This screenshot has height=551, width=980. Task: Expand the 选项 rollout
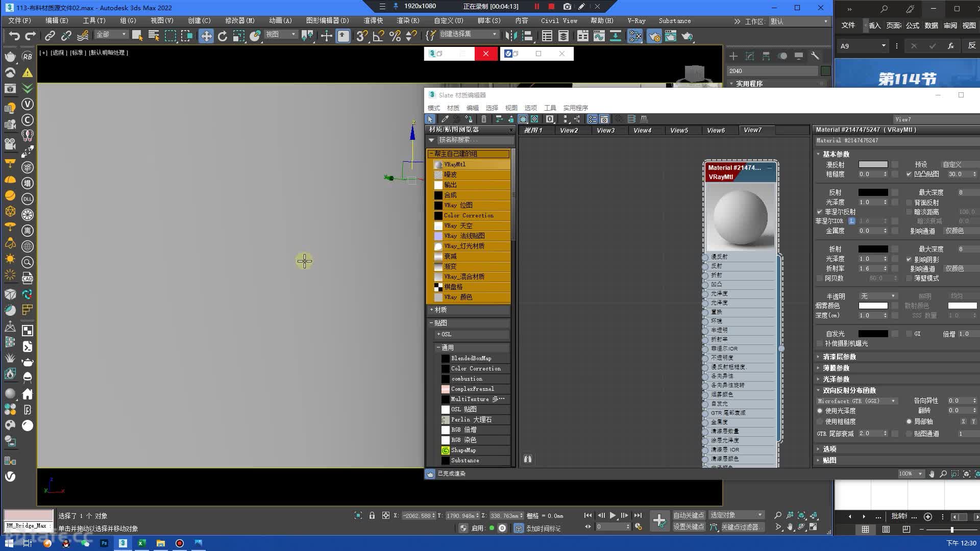pyautogui.click(x=829, y=449)
